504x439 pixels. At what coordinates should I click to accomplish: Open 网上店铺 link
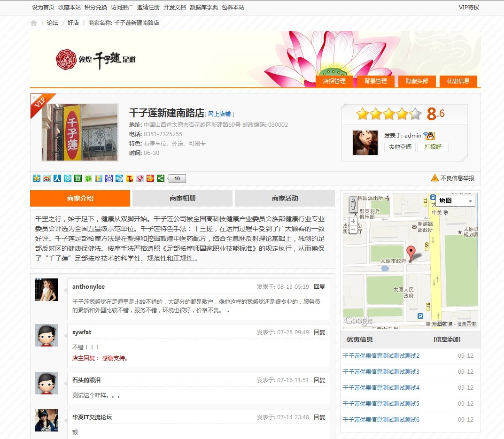[x=219, y=113]
